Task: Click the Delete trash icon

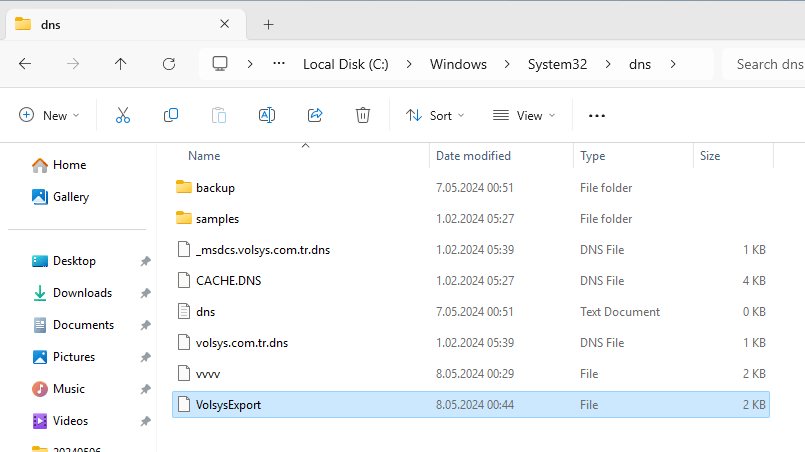Action: (x=363, y=116)
